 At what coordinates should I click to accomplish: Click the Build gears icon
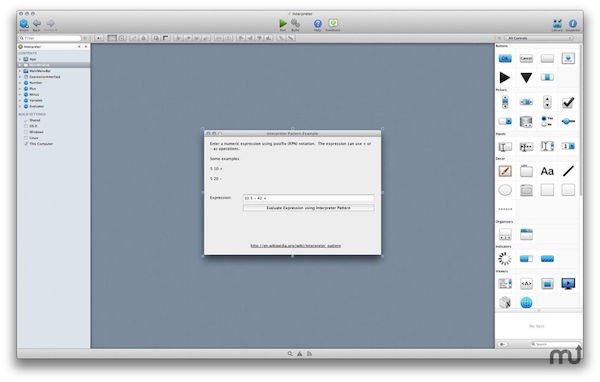point(295,24)
